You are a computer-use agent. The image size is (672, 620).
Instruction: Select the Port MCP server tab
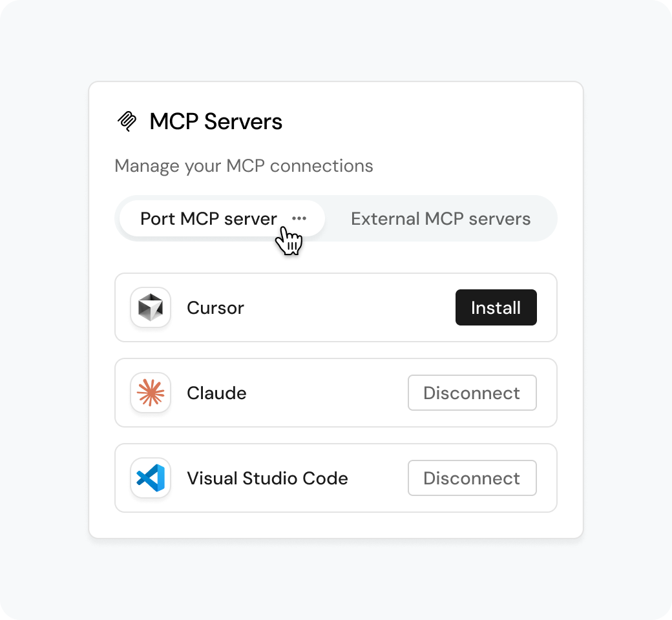[222, 218]
